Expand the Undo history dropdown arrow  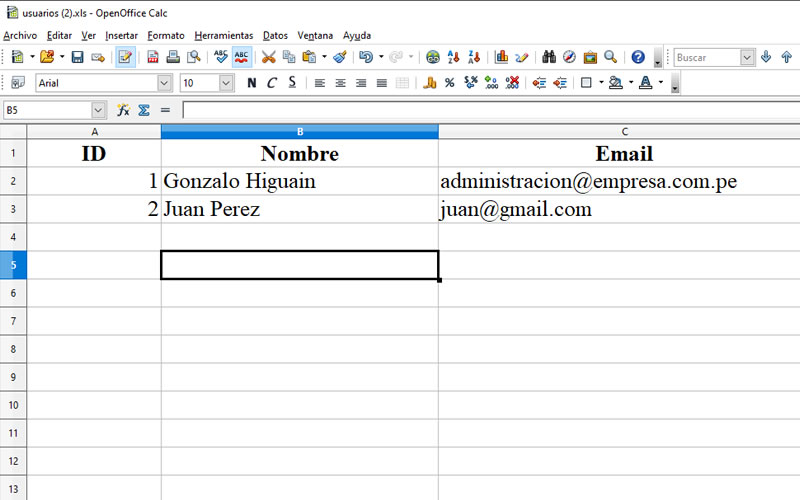(381, 57)
